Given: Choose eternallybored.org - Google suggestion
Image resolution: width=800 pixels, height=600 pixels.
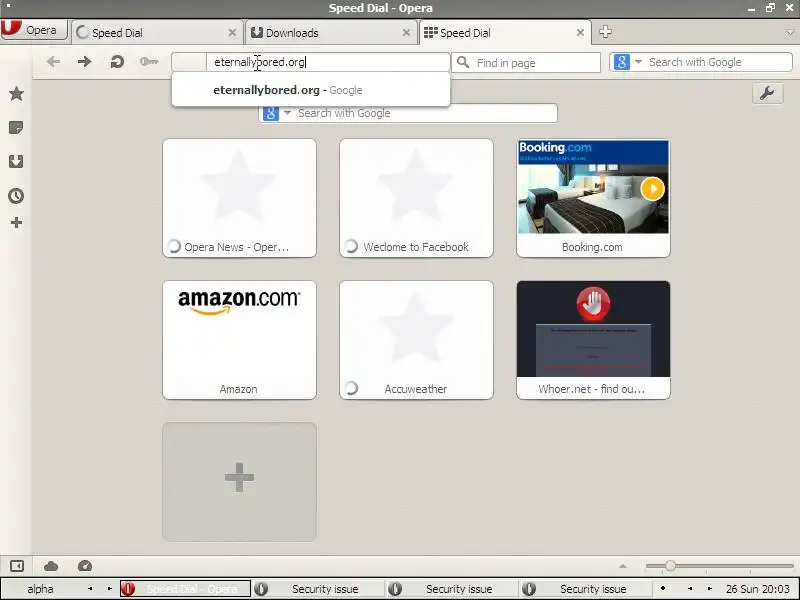Looking at the screenshot, I should (x=311, y=90).
